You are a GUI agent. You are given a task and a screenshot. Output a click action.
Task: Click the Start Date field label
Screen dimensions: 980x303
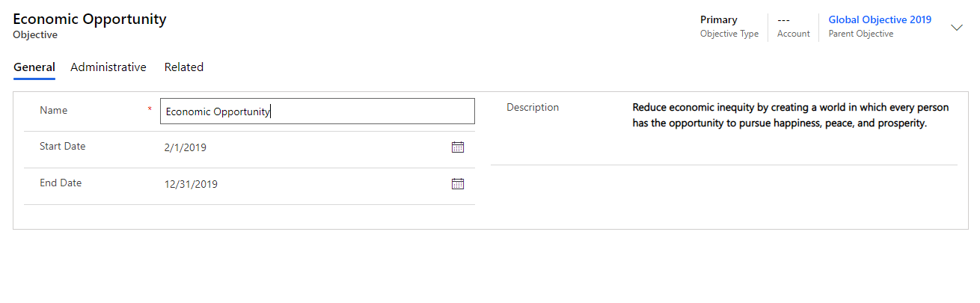point(62,147)
